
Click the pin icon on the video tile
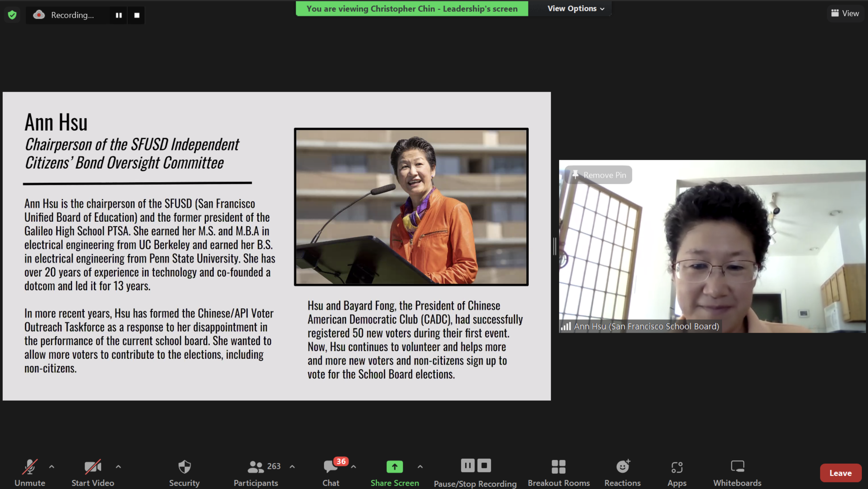tap(575, 174)
